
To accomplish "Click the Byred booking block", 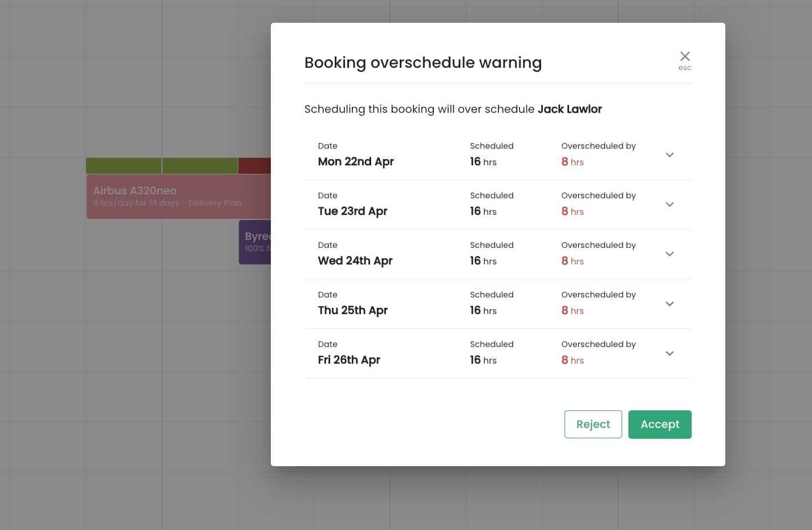I will [x=255, y=242].
